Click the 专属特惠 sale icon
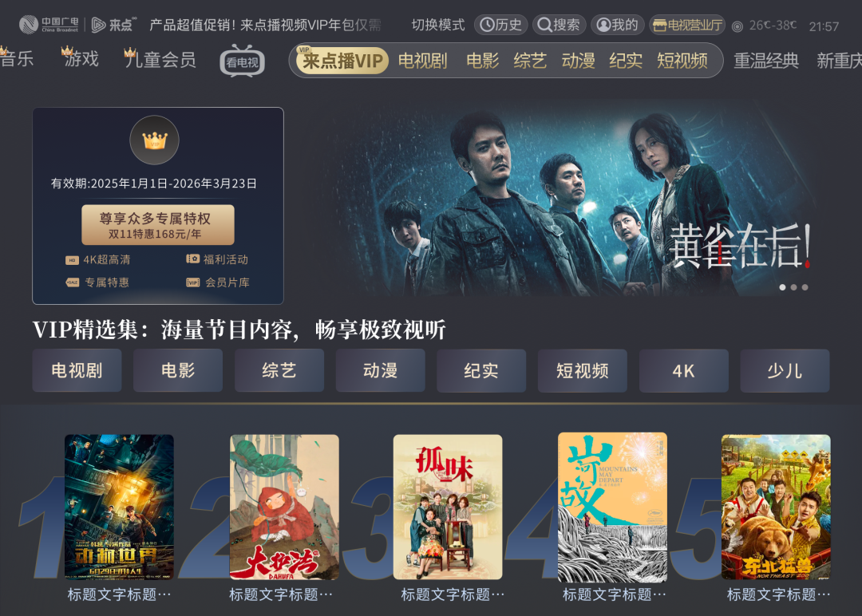 click(x=72, y=282)
